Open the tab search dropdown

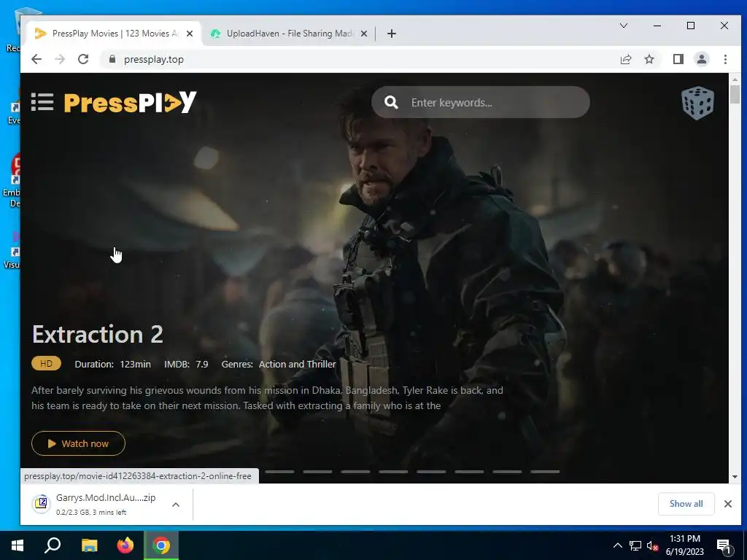[624, 26]
